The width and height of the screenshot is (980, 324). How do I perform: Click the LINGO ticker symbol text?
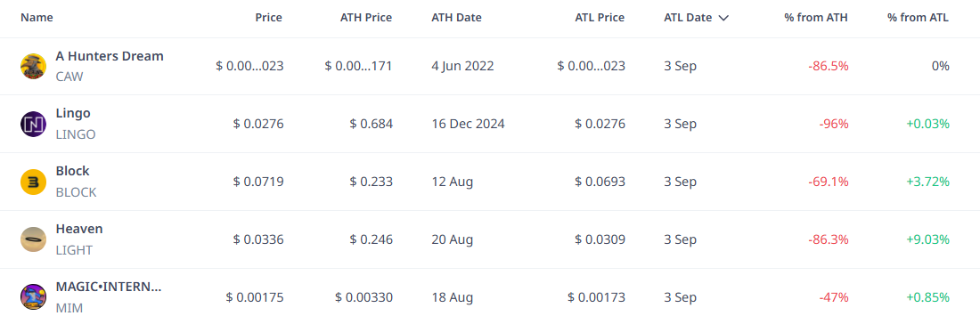coord(76,134)
